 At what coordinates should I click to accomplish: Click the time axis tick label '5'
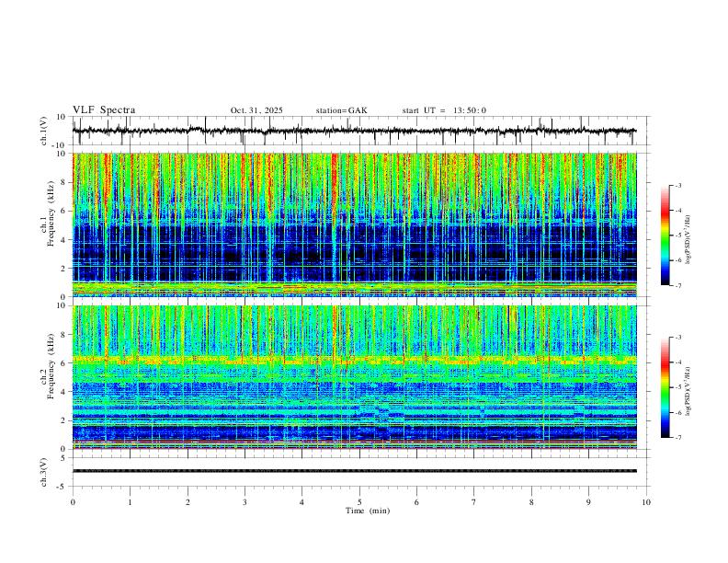click(359, 502)
